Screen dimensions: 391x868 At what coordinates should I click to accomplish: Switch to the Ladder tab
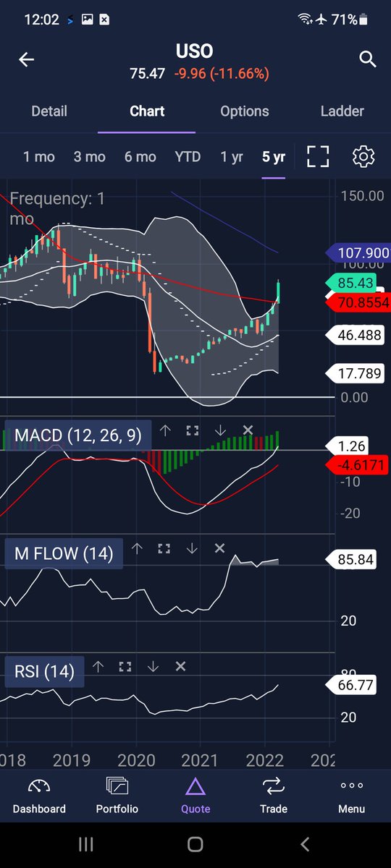(x=342, y=111)
